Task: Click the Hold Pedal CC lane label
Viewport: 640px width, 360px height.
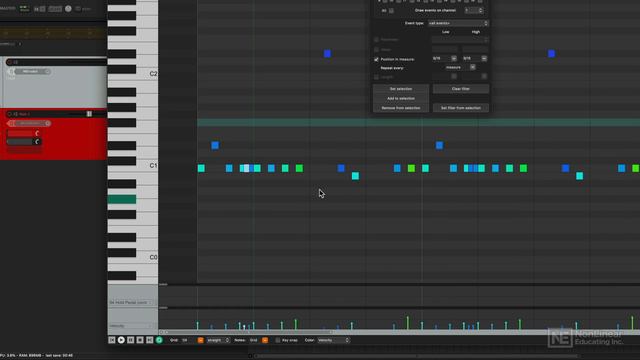Action: click(x=128, y=302)
